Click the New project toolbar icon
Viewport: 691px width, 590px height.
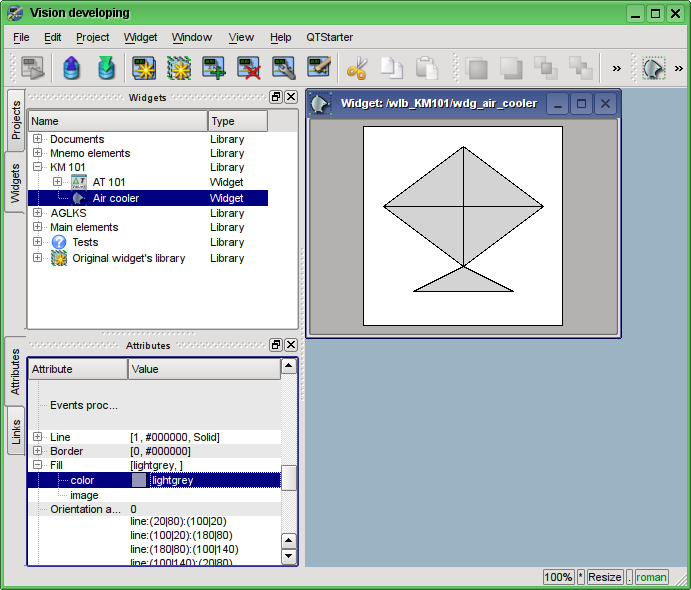[144, 69]
